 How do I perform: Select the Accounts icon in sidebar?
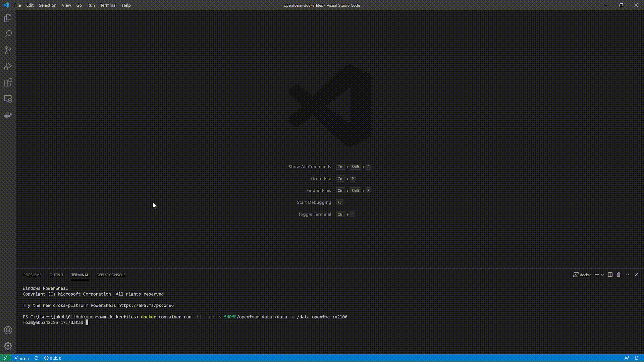coord(8,330)
